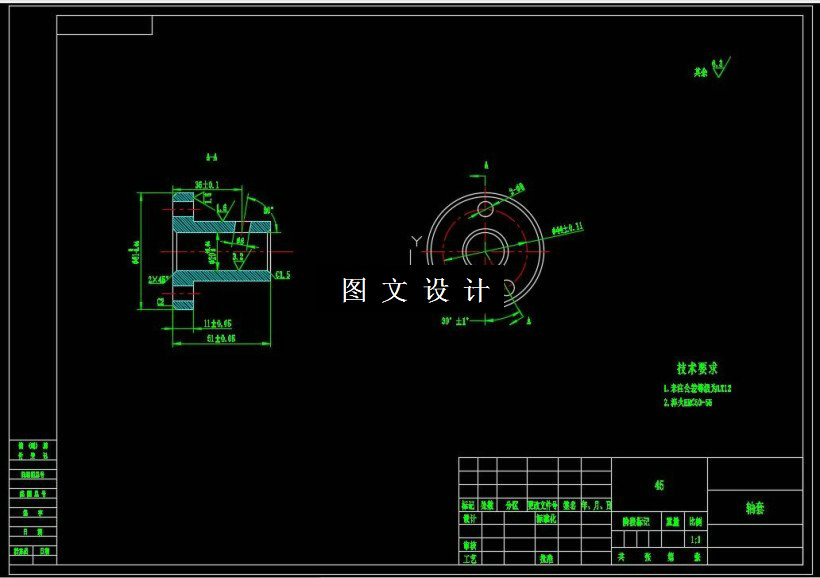Click the '批准' cell
The image size is (820, 578).
[x=546, y=558]
